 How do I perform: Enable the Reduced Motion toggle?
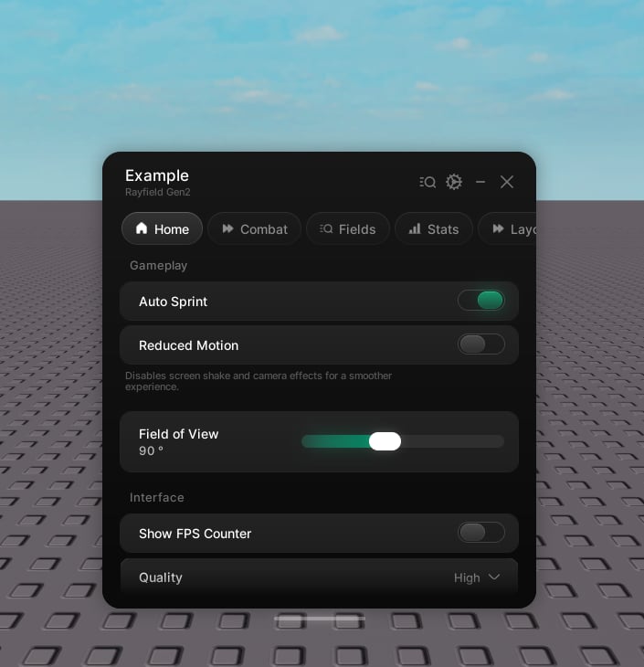click(481, 344)
